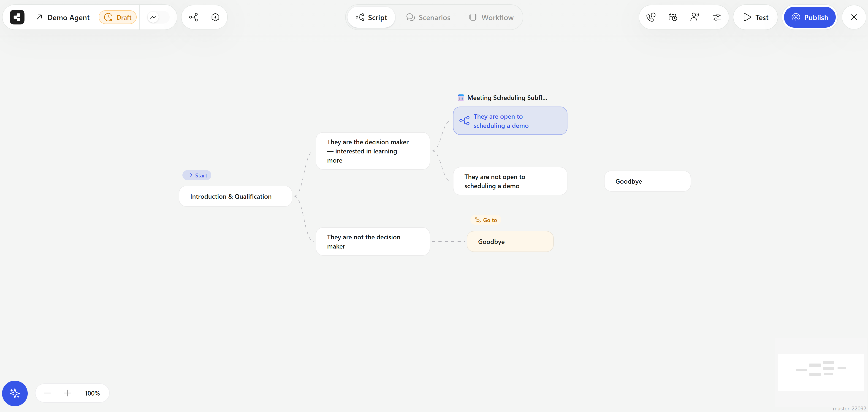Click the Publish button
Viewport: 868px width, 412px height.
tap(810, 17)
